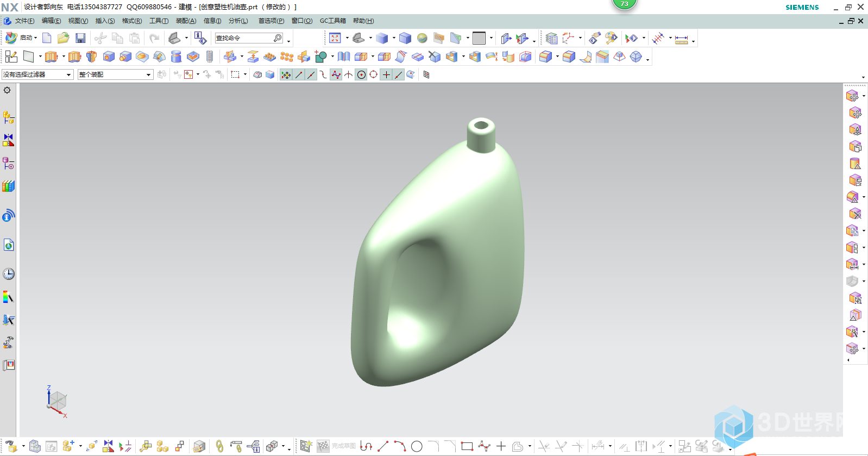868x456 pixels.
Task: Click the Point plus sketch icon
Action: point(501,446)
